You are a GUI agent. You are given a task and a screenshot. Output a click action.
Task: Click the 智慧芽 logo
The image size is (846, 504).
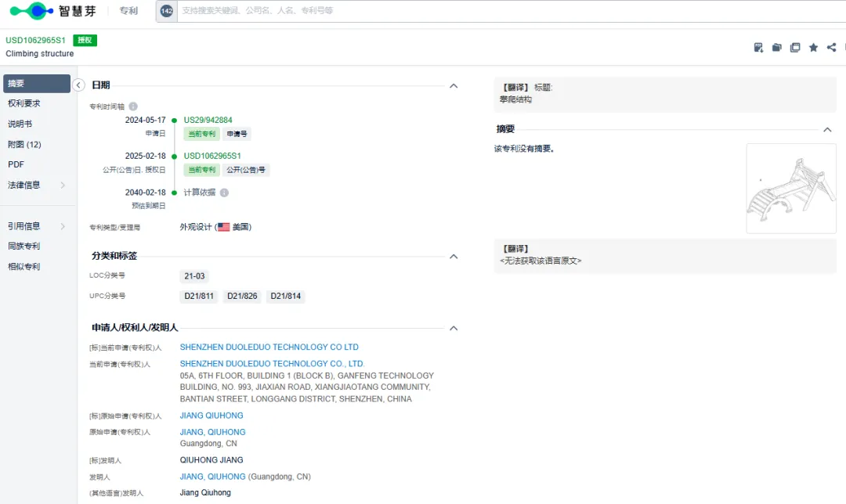coord(53,11)
